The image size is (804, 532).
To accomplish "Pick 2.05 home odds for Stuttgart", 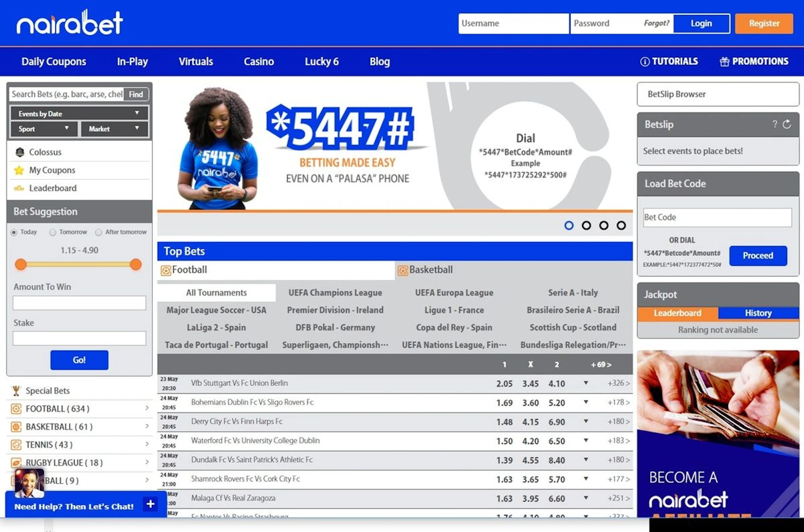I will (504, 383).
